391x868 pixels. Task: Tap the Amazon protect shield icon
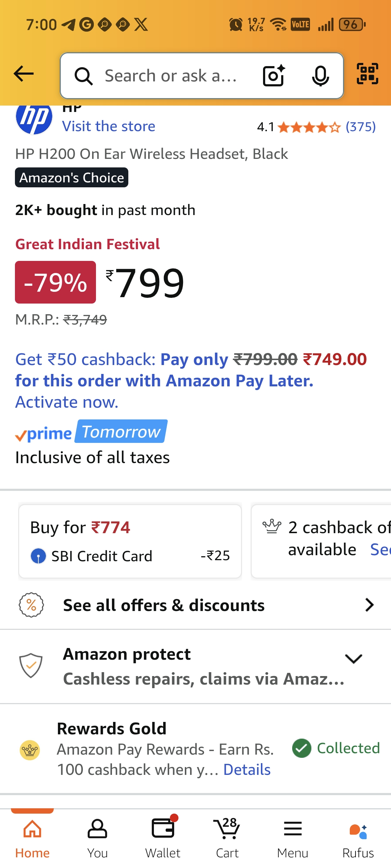pyautogui.click(x=31, y=665)
